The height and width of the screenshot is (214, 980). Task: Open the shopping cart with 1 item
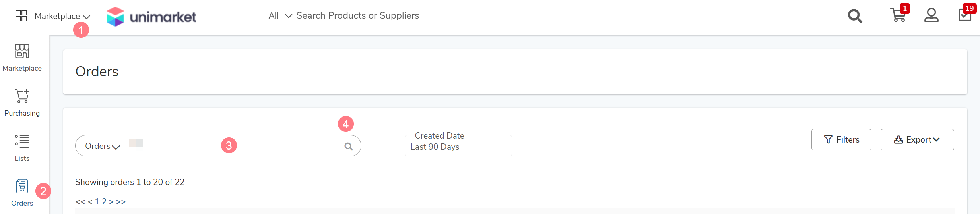pyautogui.click(x=898, y=15)
